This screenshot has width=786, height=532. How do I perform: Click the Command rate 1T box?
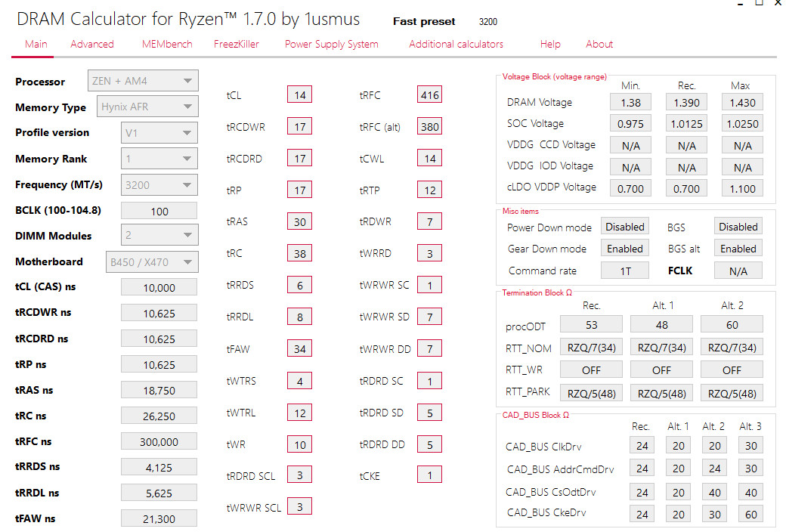tap(624, 271)
